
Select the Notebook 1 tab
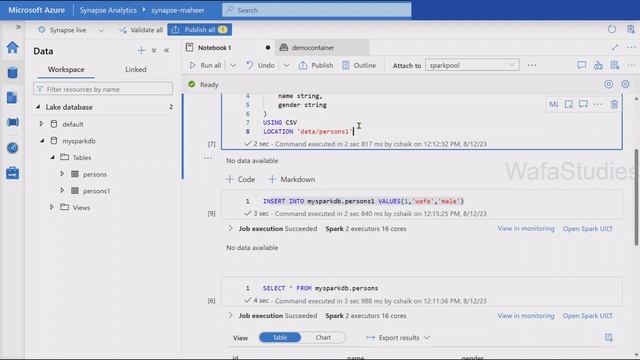click(228, 47)
